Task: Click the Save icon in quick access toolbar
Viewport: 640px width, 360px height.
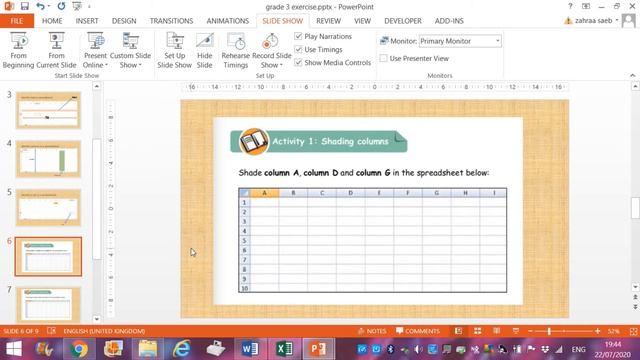Action: pos(25,7)
